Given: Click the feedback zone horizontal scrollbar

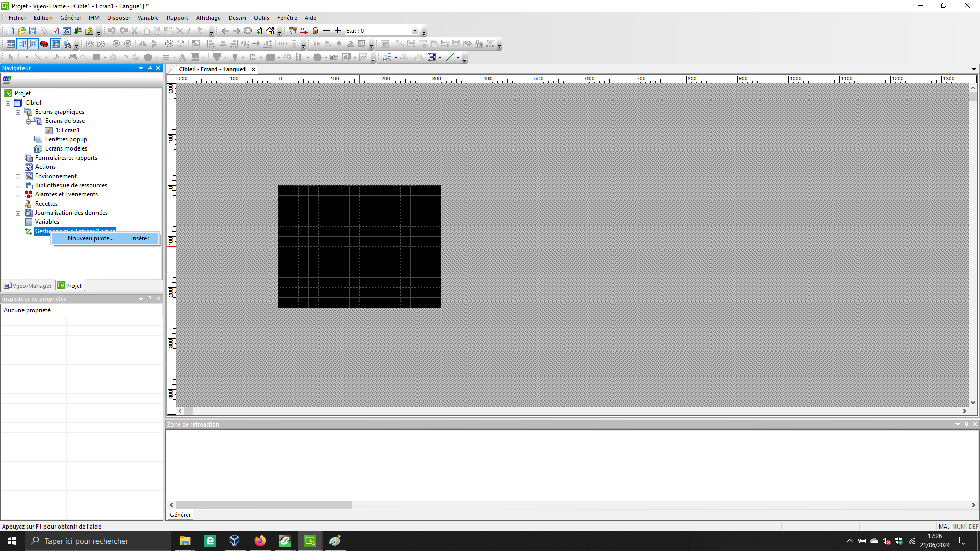Looking at the screenshot, I should (264, 505).
